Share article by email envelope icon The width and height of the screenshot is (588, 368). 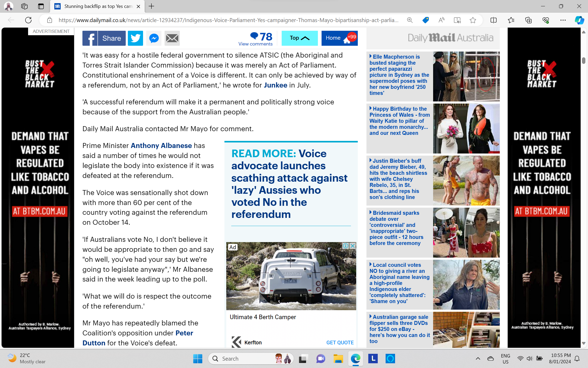coord(172,38)
